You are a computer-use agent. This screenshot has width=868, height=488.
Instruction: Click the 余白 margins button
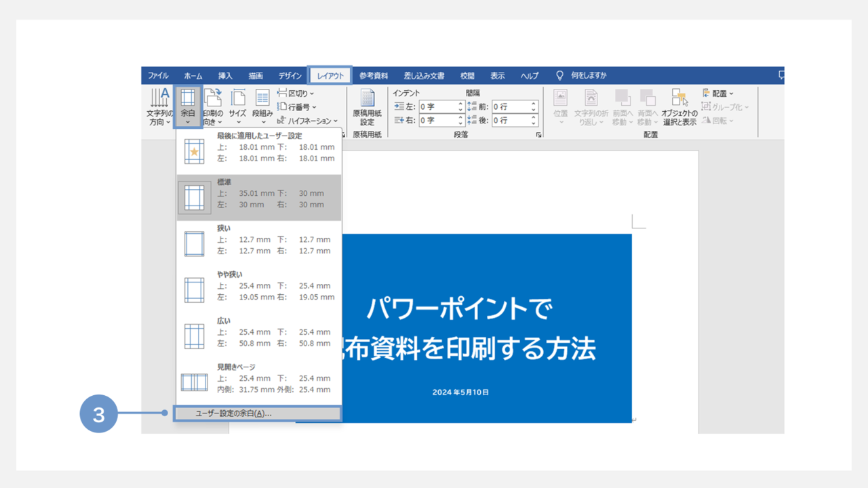[x=188, y=107]
